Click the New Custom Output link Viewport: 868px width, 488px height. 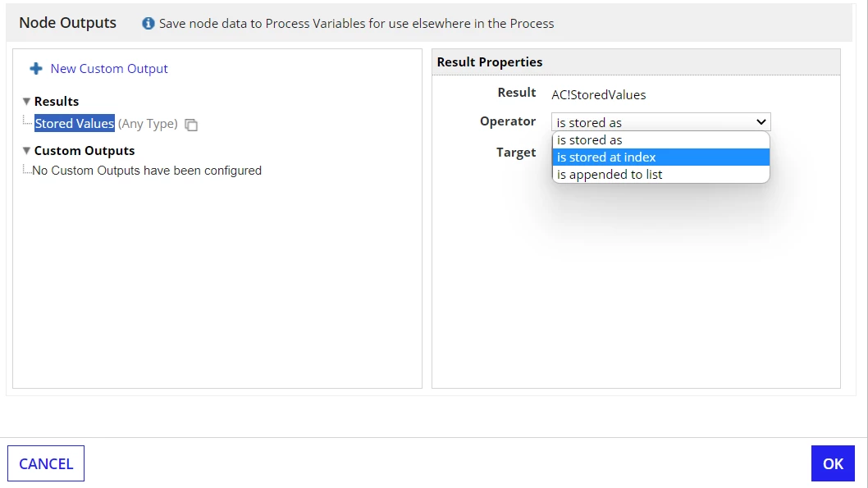point(109,69)
